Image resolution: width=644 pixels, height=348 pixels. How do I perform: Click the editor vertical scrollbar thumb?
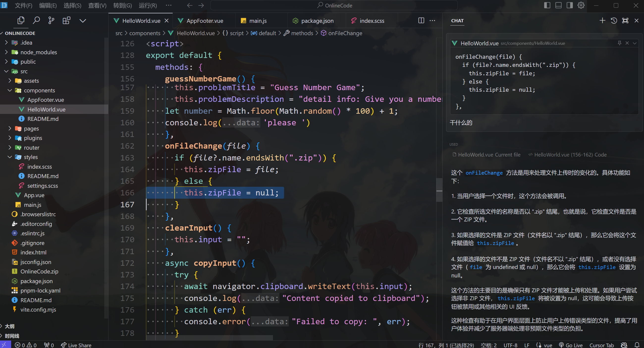pyautogui.click(x=439, y=190)
